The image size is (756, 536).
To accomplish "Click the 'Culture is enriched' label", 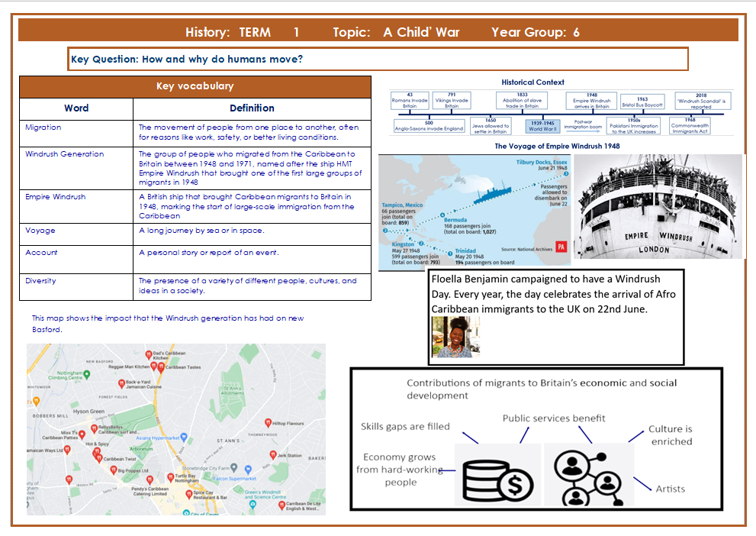I will pos(671,435).
